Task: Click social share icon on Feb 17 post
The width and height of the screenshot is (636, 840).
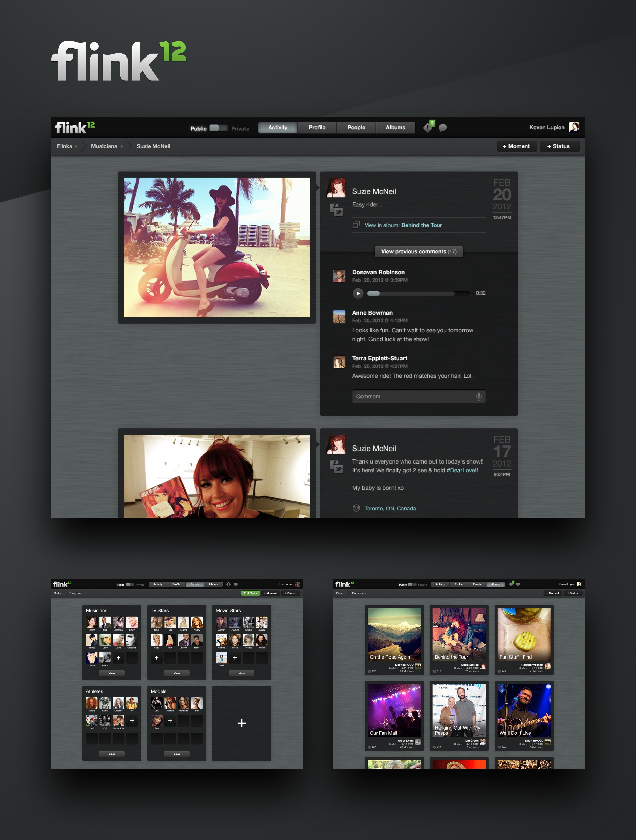Action: tap(336, 466)
